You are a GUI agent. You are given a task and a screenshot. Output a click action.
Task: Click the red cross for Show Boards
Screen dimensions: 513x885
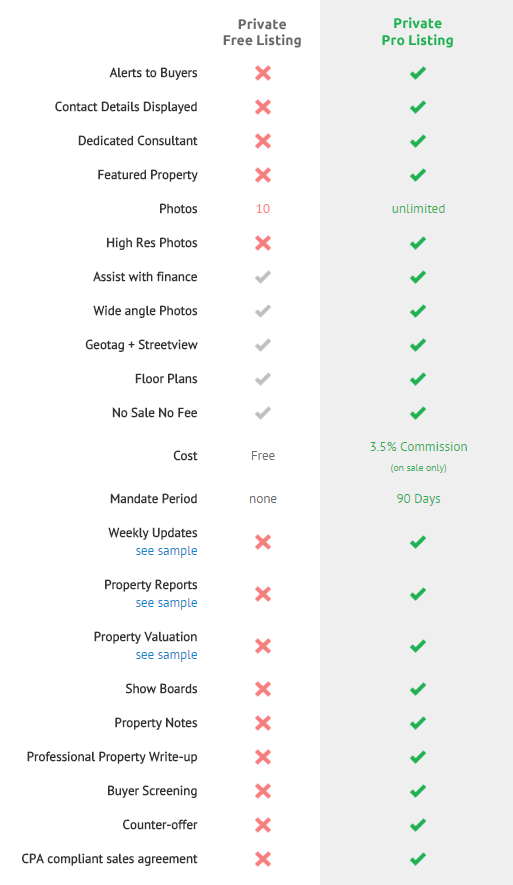(x=263, y=689)
